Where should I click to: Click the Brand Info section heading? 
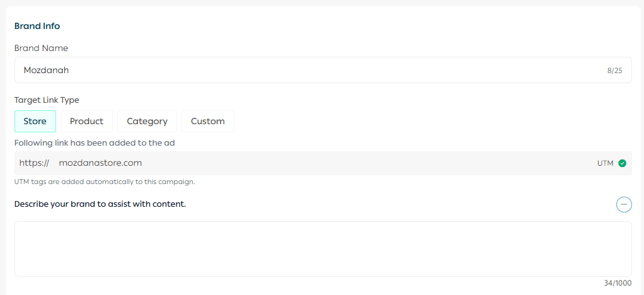coord(37,26)
